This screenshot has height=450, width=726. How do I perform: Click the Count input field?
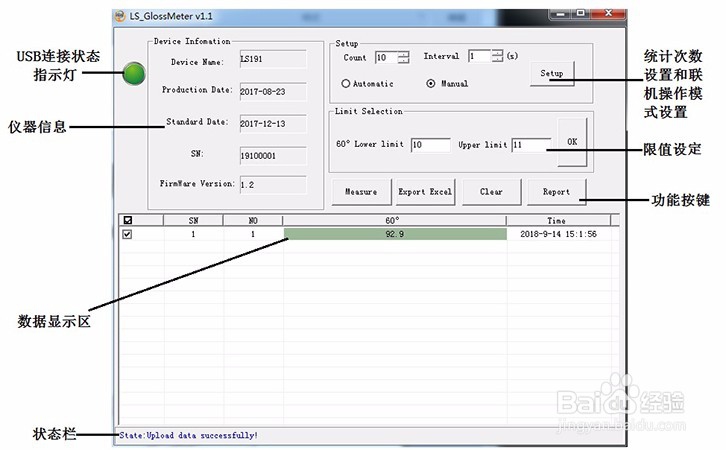click(x=387, y=57)
